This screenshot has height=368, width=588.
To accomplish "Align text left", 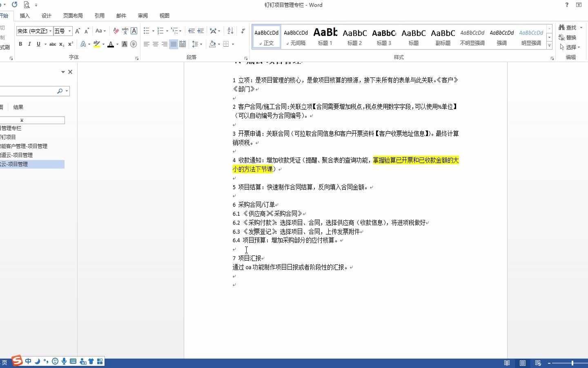I will (147, 44).
